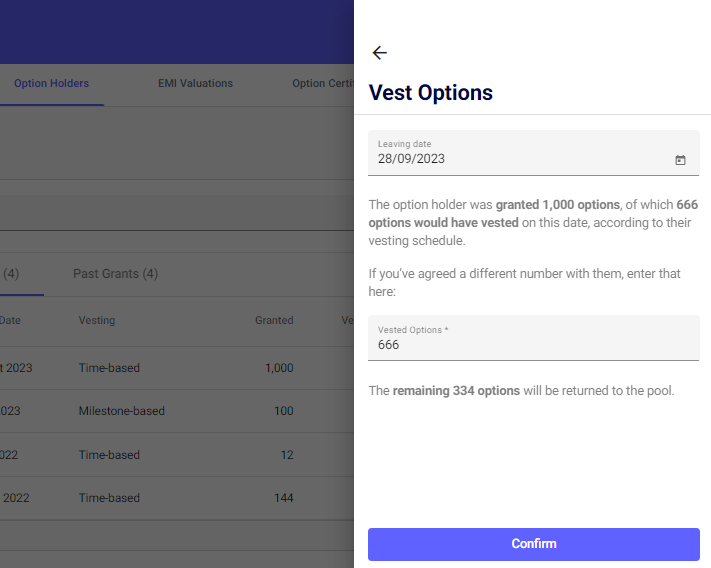The image size is (711, 568).
Task: Click the Vesting column header
Action: coord(97,320)
